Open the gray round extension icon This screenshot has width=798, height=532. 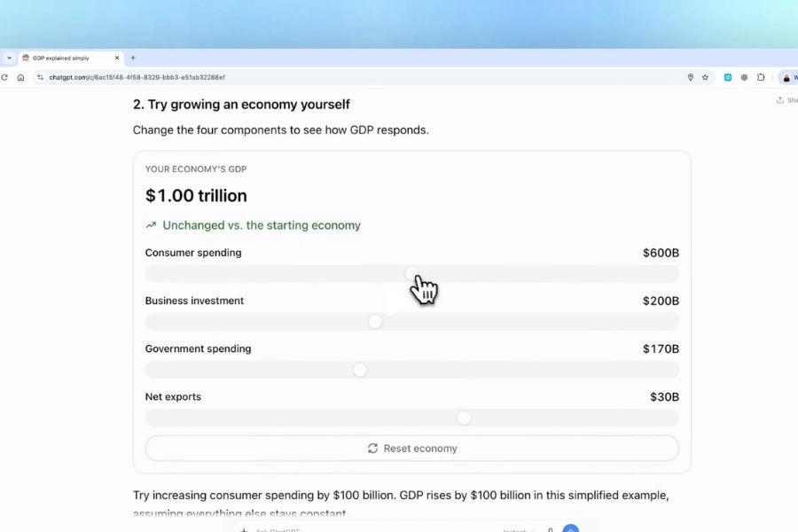pyautogui.click(x=744, y=77)
